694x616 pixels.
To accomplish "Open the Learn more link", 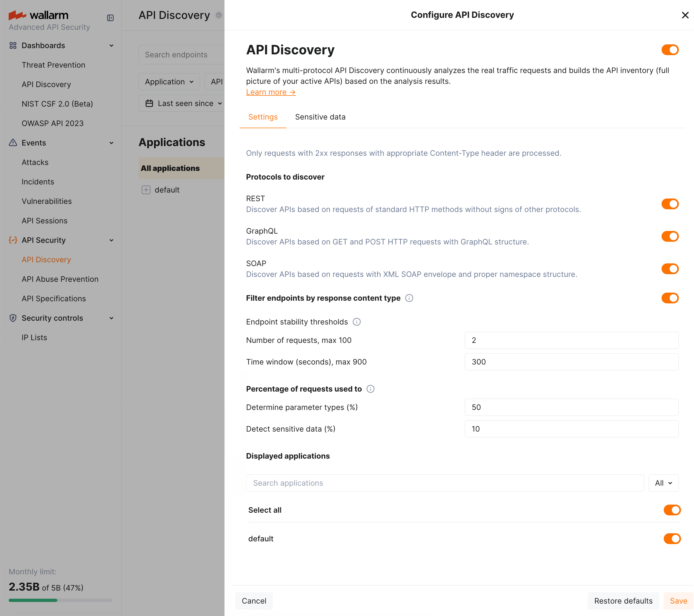I will click(x=271, y=92).
